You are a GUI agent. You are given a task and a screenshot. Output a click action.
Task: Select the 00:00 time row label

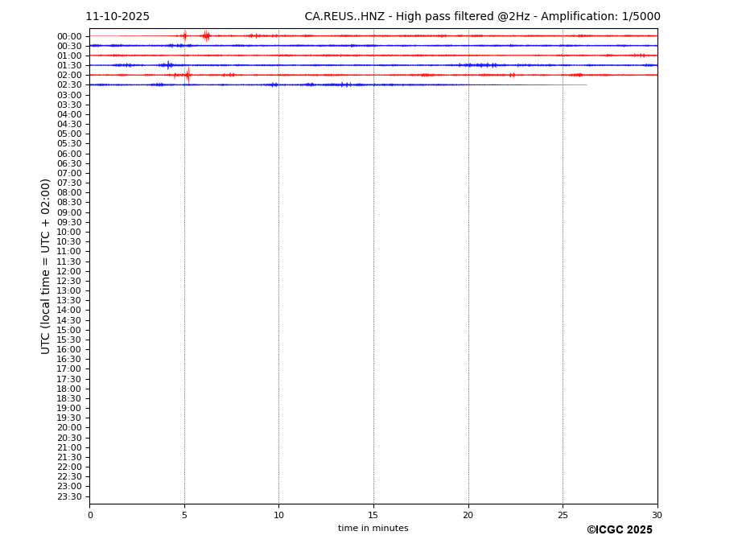[x=69, y=36]
